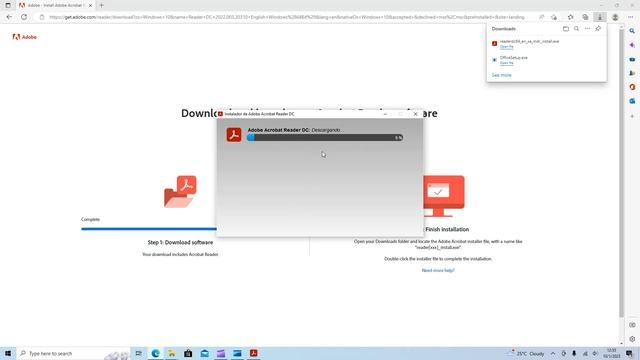Screen dimensions: 640x360
Task: Open Windows Start menu
Action: (x=8, y=353)
